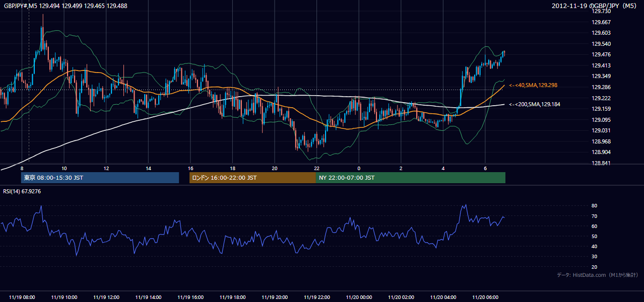Image resolution: width=644 pixels, height=302 pixels.
Task: Click price axis value 129.540
Action: (601, 44)
